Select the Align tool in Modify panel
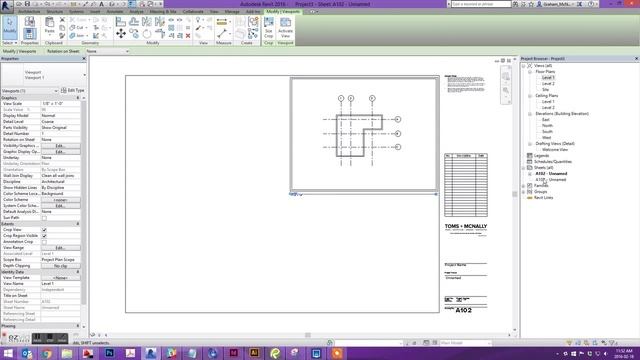 (x=120, y=22)
